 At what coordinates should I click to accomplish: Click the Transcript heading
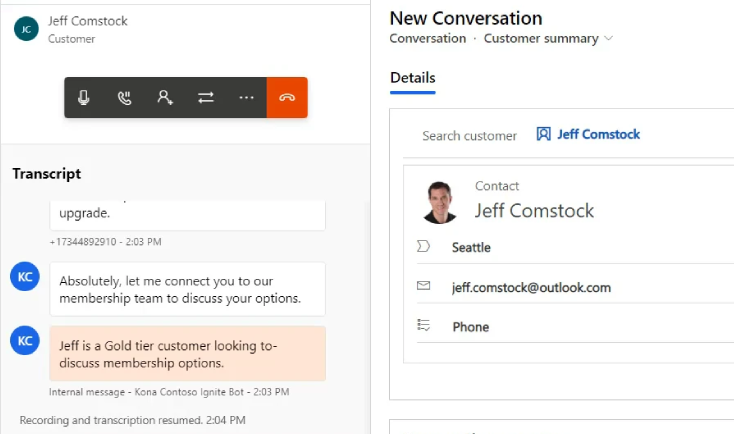coord(46,174)
